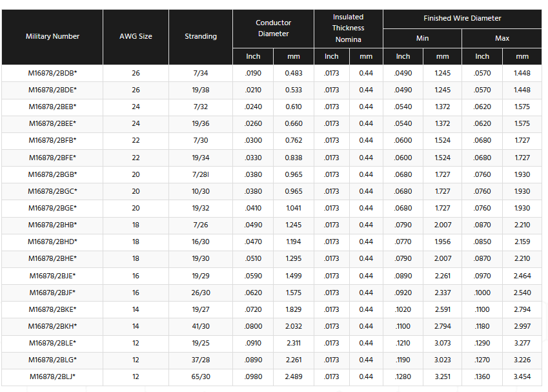Click the M16878/2BHD* part number
The image size is (548, 392).
pos(52,242)
